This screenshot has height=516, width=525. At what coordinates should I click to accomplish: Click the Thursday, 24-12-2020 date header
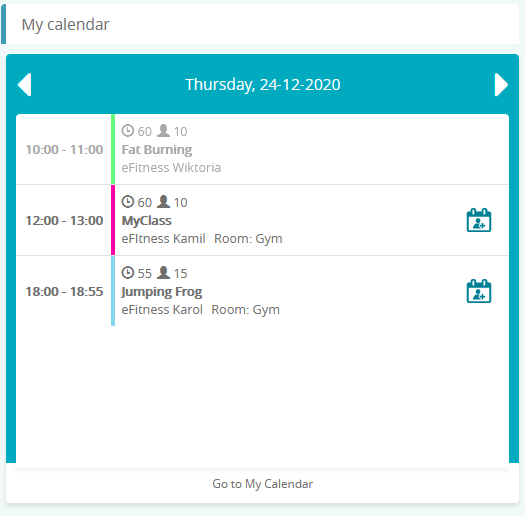[263, 84]
